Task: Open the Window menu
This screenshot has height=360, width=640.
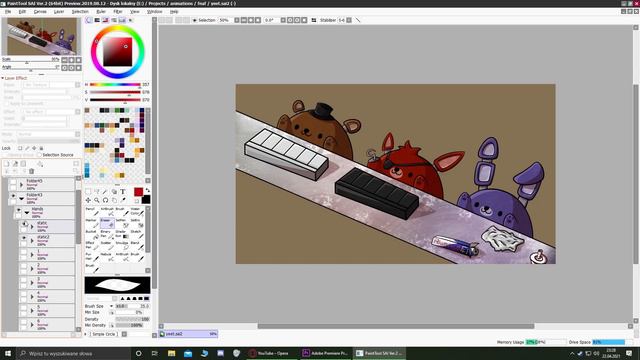Action: (x=155, y=11)
